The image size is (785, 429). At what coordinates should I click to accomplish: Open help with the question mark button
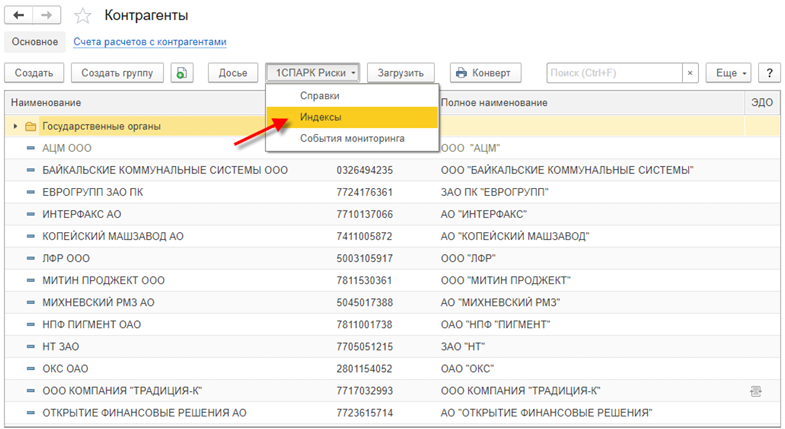[x=768, y=73]
